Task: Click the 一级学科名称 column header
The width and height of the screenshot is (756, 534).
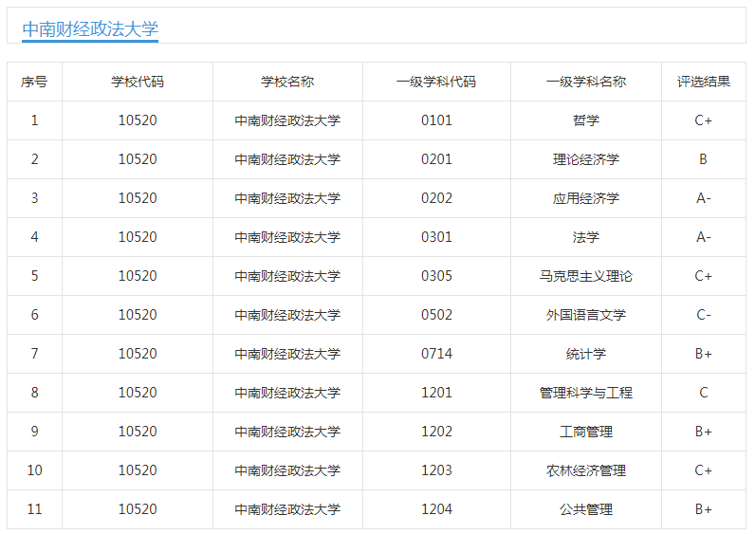Action: [586, 82]
